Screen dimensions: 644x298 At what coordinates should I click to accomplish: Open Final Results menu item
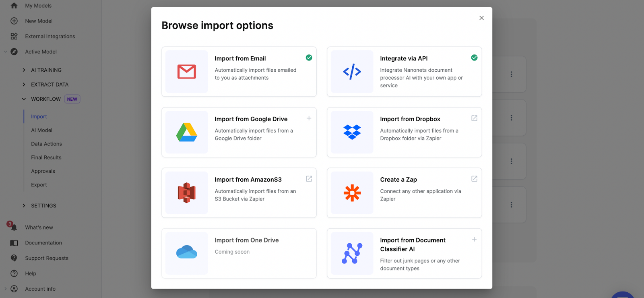pos(46,157)
